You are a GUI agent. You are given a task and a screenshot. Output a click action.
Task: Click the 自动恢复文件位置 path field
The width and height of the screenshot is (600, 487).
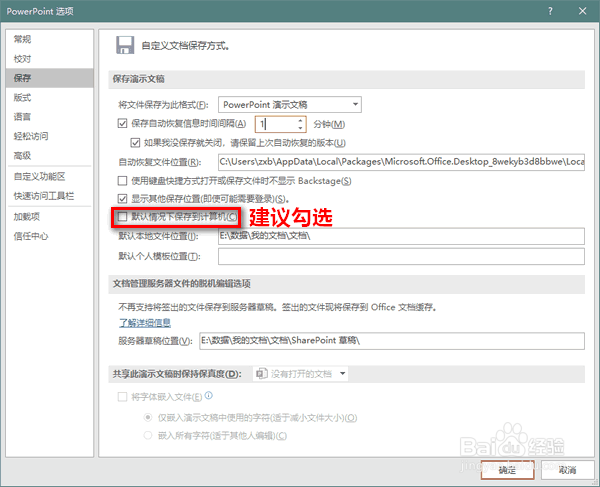(x=401, y=162)
